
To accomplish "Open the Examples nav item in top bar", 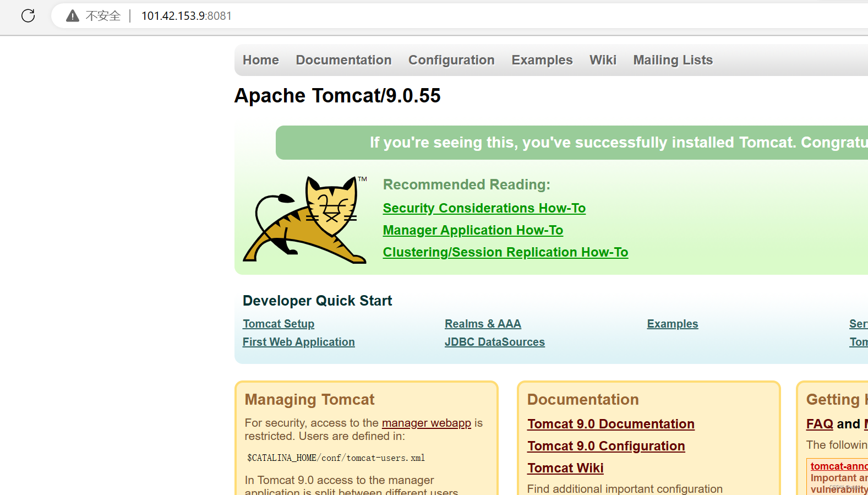I will pos(542,60).
